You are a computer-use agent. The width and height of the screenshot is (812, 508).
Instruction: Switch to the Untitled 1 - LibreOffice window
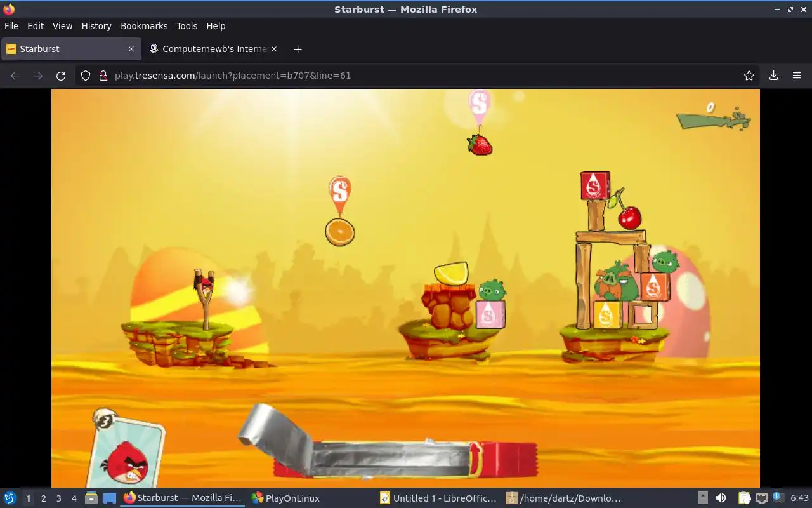(438, 498)
